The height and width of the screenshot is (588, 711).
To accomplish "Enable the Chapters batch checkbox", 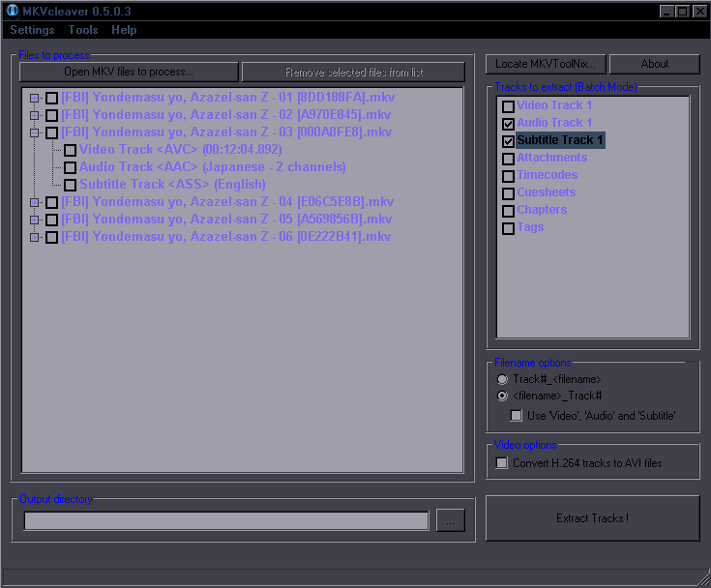I will tap(508, 211).
